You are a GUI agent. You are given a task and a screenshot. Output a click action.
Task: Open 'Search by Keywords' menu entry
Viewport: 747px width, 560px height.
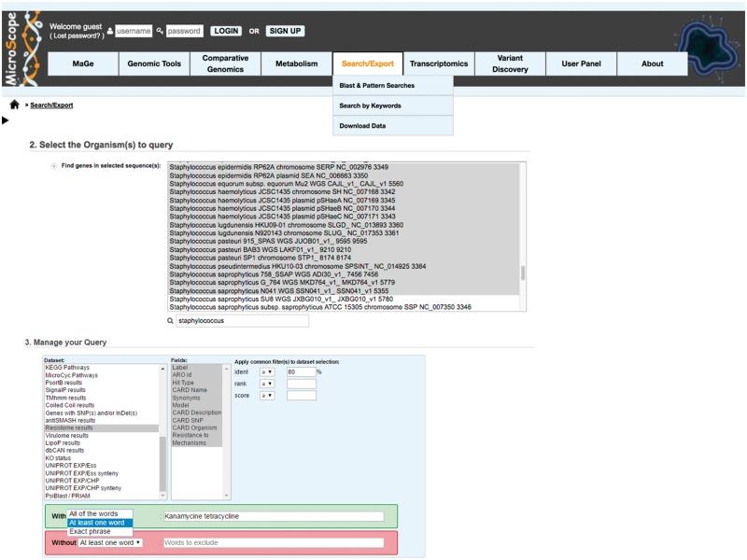pyautogui.click(x=370, y=105)
